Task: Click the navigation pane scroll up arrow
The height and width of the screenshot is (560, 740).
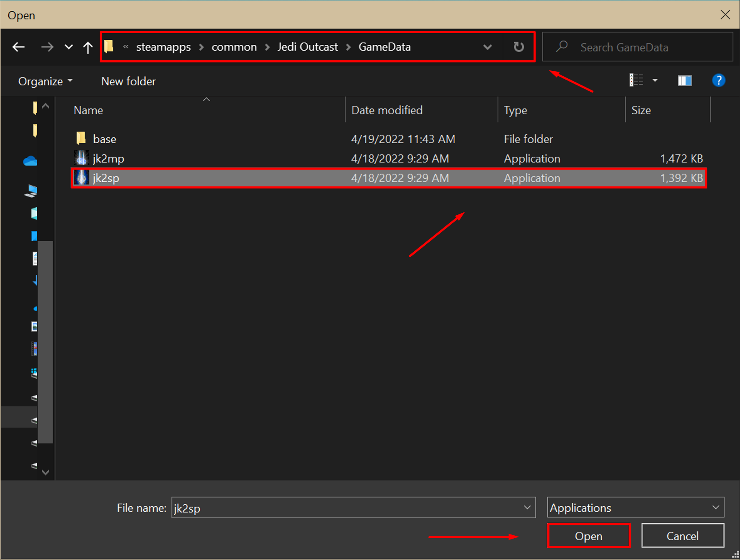Action: click(x=46, y=106)
